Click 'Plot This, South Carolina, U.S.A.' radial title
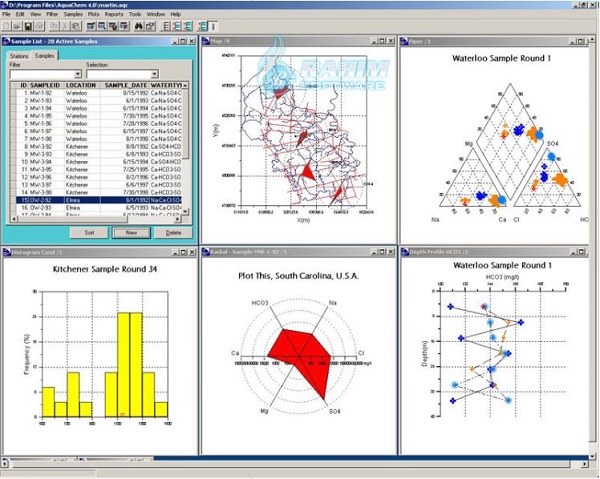Screen dimensions: 600x479 point(298,276)
